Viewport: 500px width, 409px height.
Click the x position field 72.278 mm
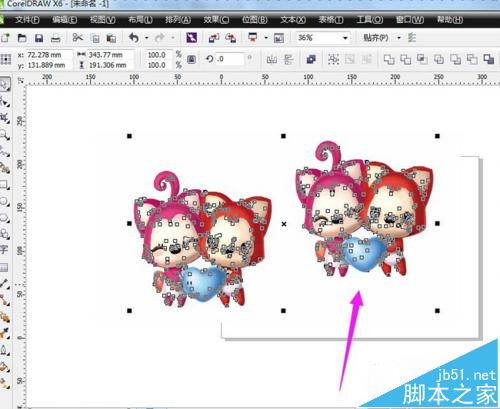pyautogui.click(x=49, y=55)
